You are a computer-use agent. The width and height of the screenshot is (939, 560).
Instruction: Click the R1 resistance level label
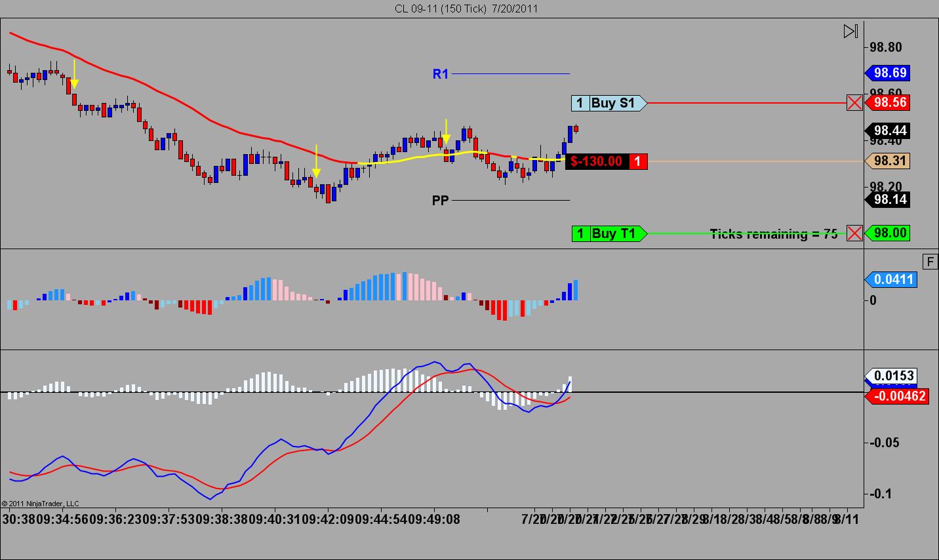(441, 74)
